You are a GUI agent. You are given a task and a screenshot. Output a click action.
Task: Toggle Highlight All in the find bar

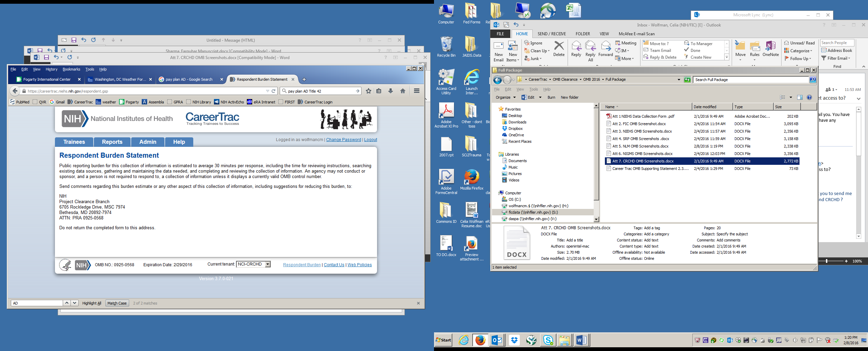point(92,303)
